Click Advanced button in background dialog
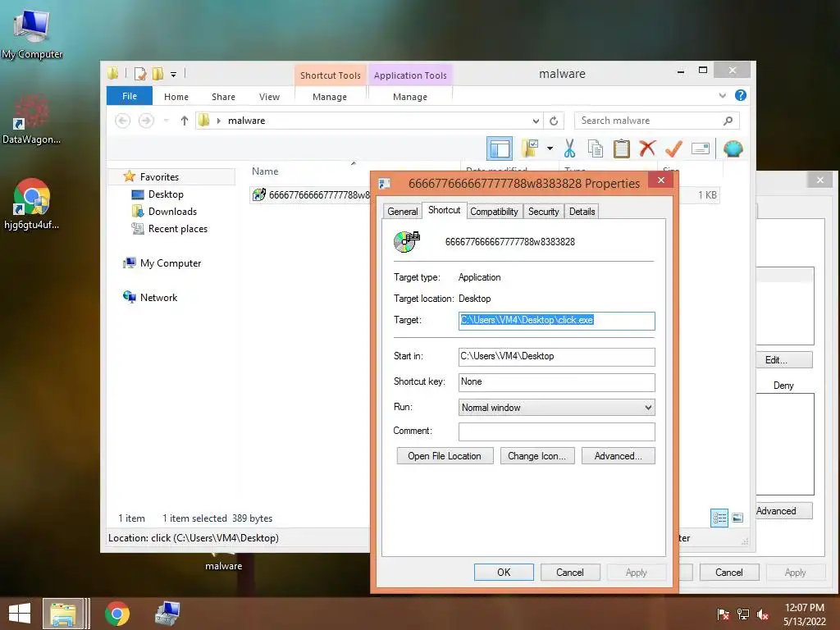Image resolution: width=840 pixels, height=630 pixels. point(783,511)
